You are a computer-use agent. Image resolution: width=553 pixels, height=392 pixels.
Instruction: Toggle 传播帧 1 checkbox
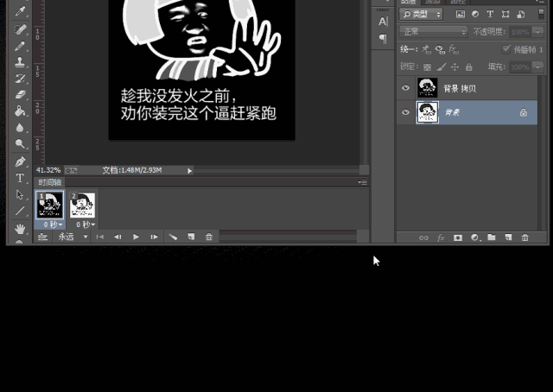pyautogui.click(x=506, y=49)
